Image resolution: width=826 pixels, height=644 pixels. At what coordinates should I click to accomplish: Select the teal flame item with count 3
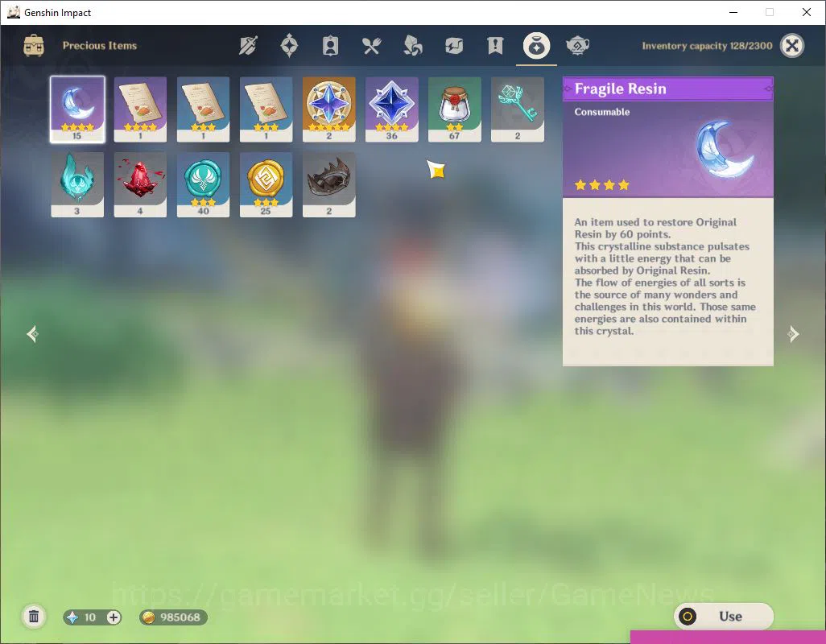[x=77, y=185]
